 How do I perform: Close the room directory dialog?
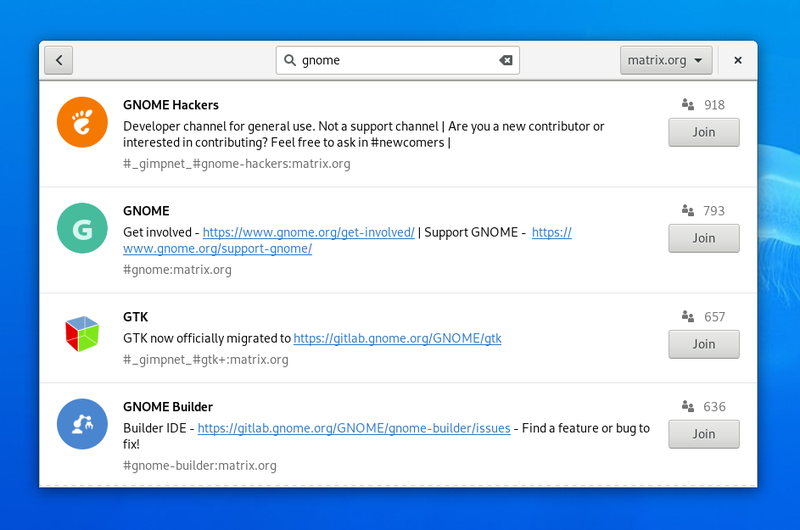(x=738, y=60)
